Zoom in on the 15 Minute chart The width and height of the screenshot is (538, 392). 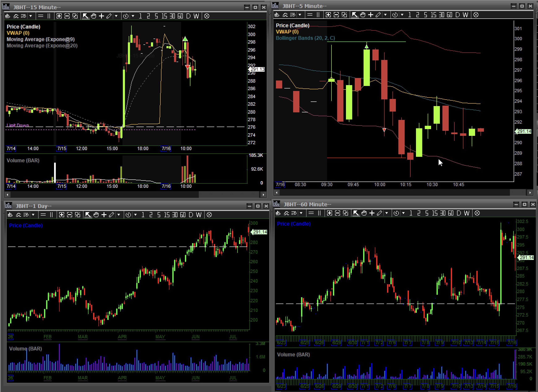pyautogui.click(x=59, y=16)
